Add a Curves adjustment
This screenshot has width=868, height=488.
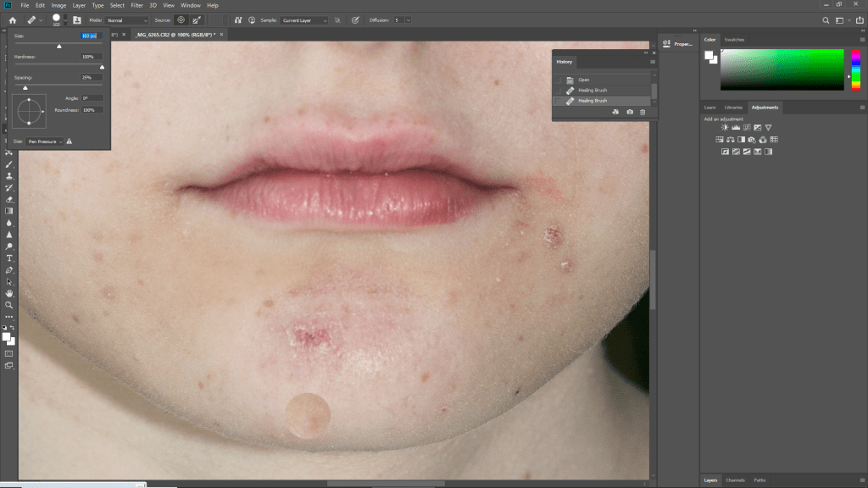[747, 127]
